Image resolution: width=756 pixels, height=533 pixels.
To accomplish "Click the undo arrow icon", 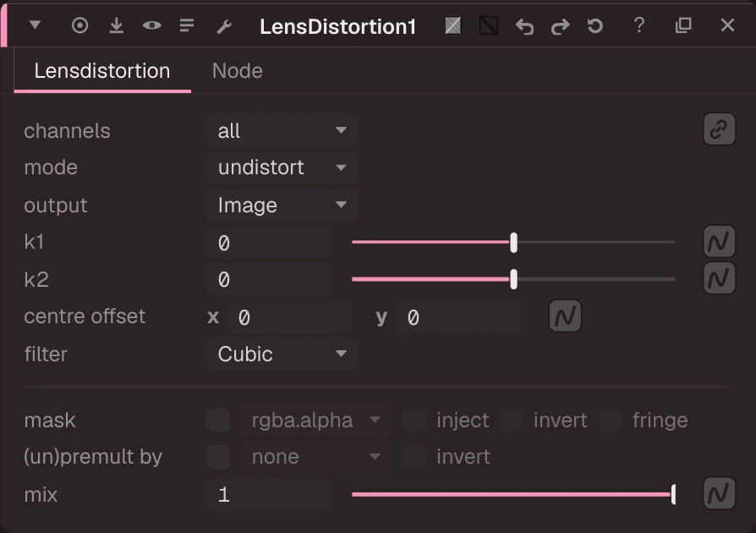I will click(x=524, y=26).
